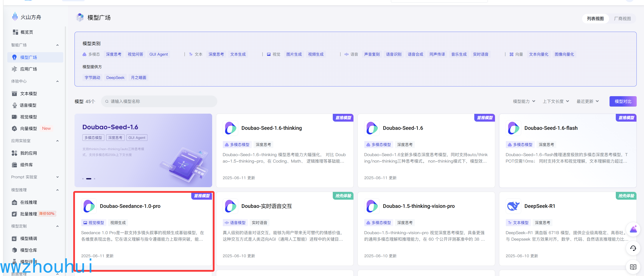Click the 火山方舟 logo icon

pos(15,17)
